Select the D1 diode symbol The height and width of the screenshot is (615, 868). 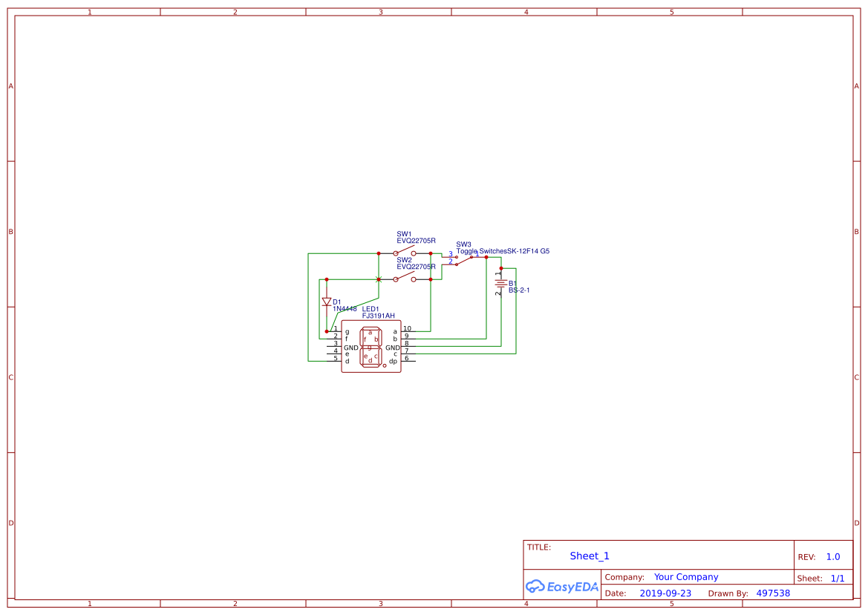(x=327, y=302)
